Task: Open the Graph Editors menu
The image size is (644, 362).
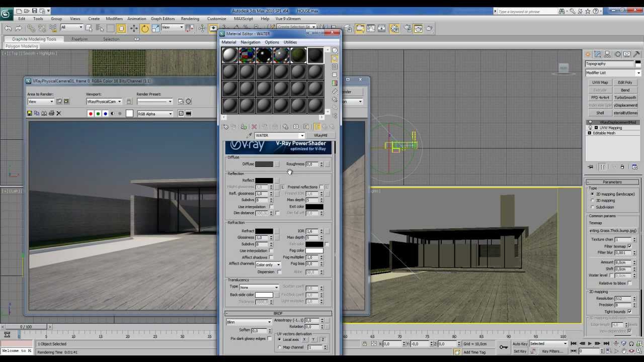Action: coord(163,19)
